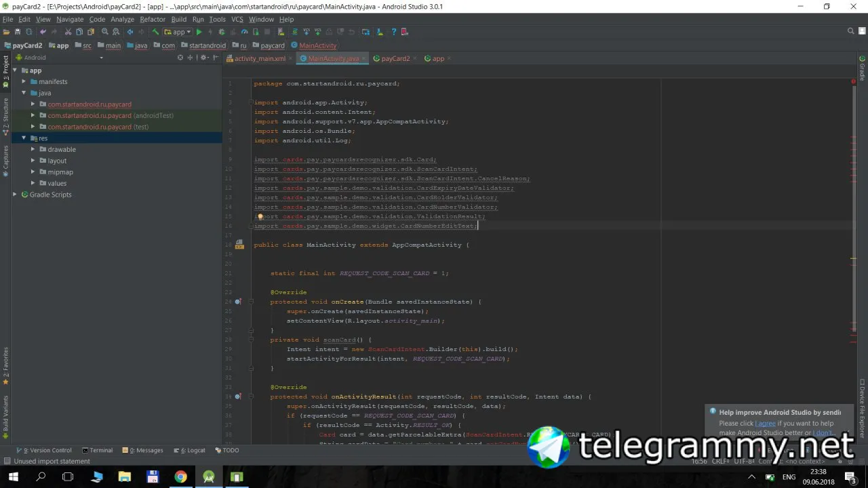868x488 pixels.
Task: Open the Help question mark icon
Action: (x=393, y=32)
